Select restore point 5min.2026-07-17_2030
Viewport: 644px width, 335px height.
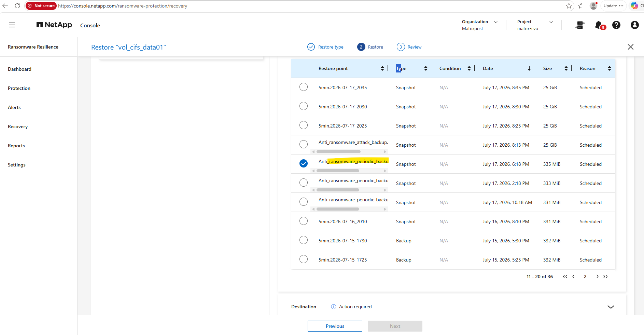coord(304,106)
